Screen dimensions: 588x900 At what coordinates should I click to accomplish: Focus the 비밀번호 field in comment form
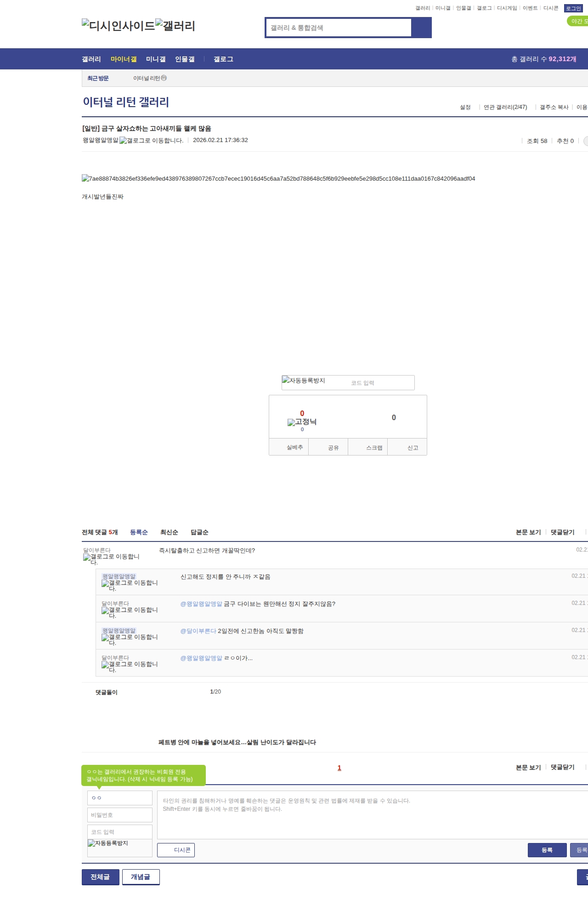tap(120, 815)
